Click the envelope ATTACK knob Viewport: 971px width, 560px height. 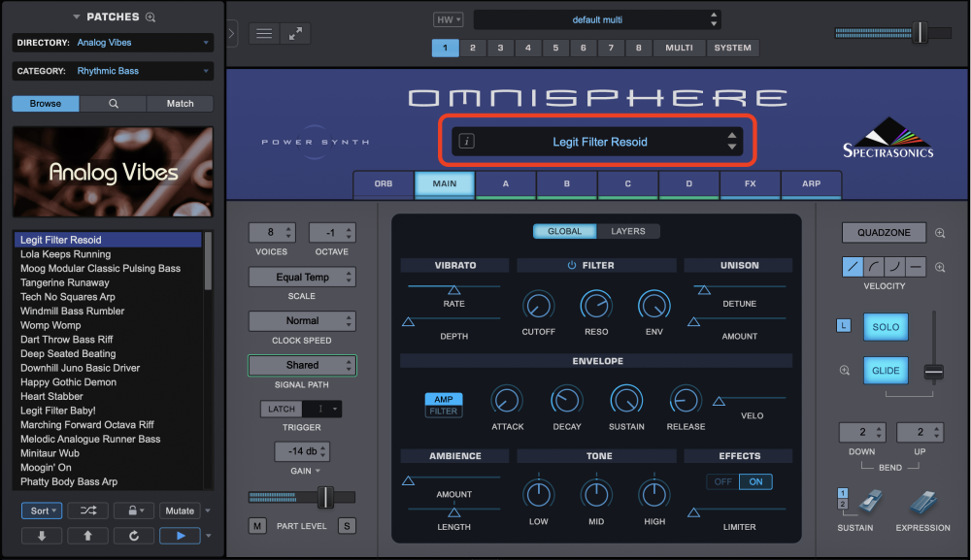[507, 400]
